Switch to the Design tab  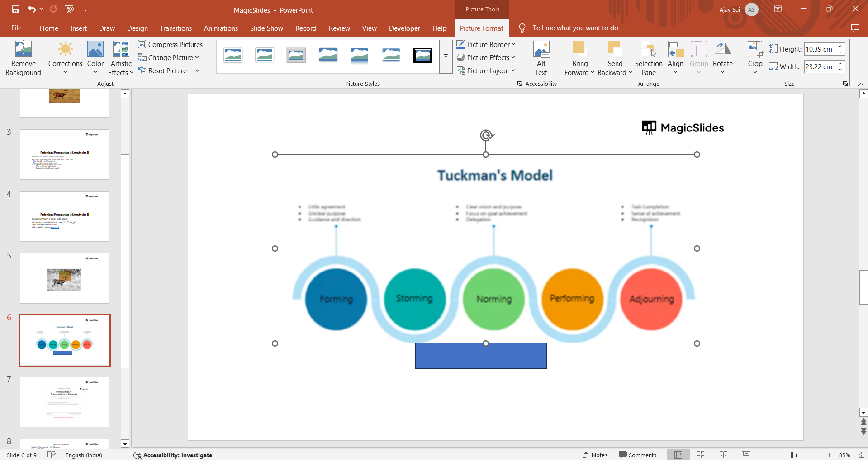137,28
